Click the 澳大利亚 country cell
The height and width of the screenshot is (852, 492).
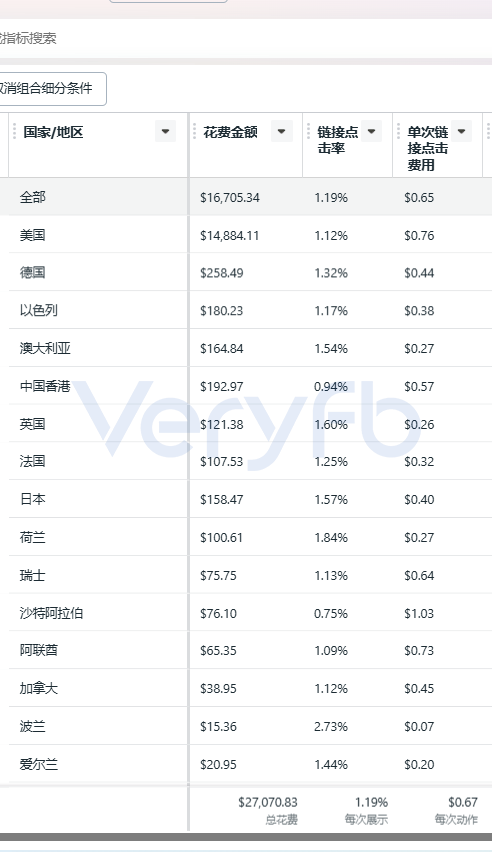pos(98,348)
